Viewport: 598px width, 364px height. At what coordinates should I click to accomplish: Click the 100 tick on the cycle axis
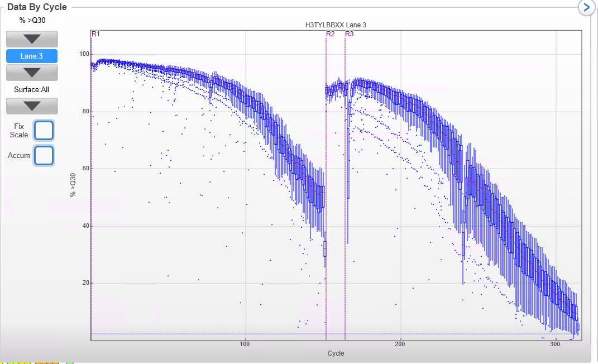coord(245,344)
